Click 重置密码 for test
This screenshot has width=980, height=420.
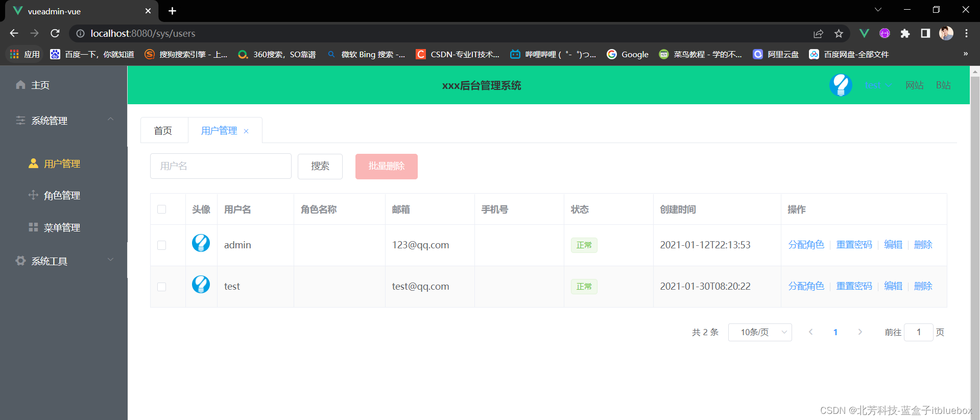[854, 286]
